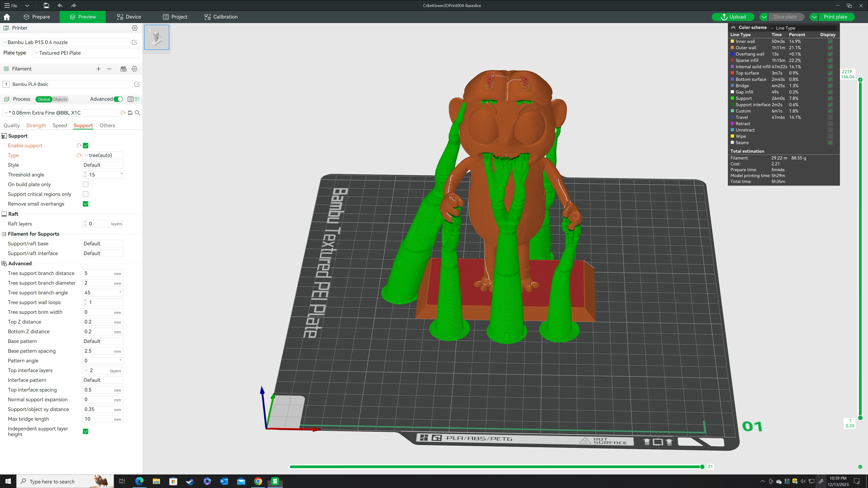Click the undo arrow icon
Image resolution: width=868 pixels, height=488 pixels.
point(60,5)
